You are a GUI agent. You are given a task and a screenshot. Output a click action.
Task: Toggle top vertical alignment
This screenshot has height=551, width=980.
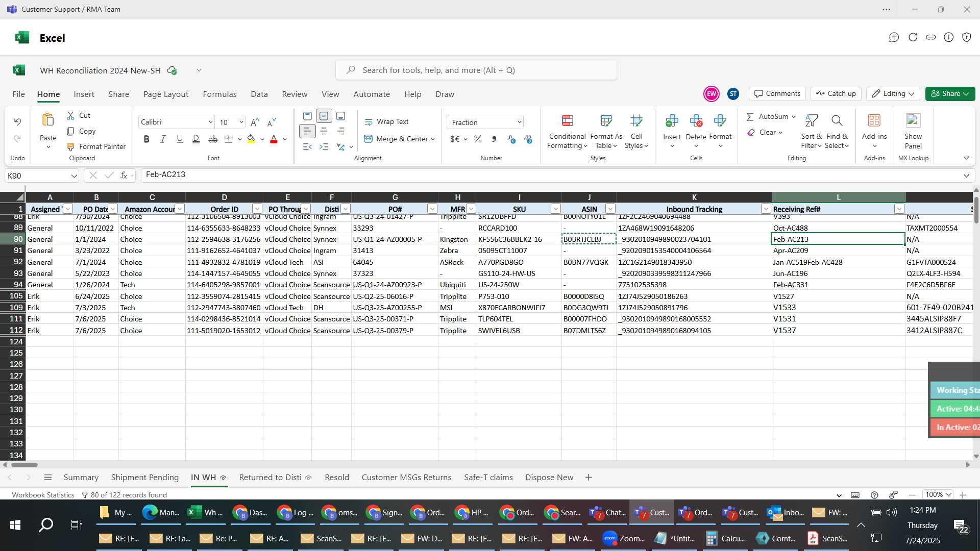[x=307, y=116]
